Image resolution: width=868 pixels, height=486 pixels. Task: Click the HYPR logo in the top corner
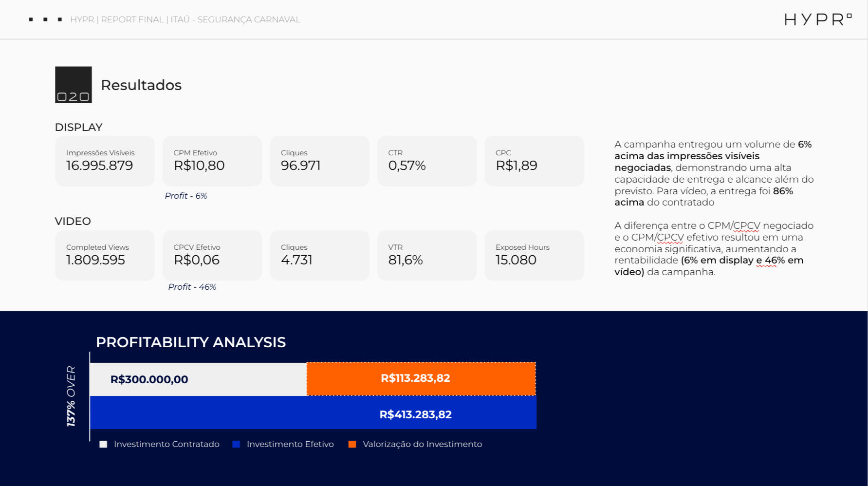(x=817, y=19)
